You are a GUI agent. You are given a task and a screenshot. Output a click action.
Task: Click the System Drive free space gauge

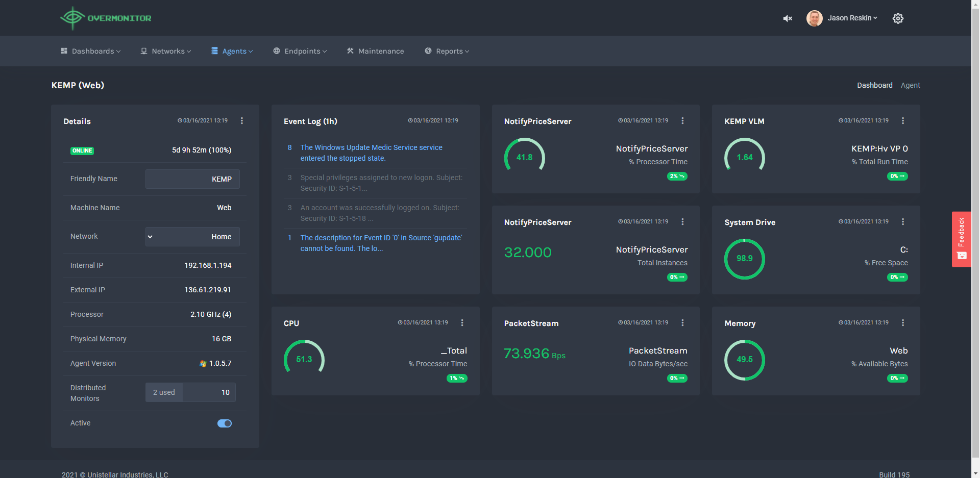[744, 259]
